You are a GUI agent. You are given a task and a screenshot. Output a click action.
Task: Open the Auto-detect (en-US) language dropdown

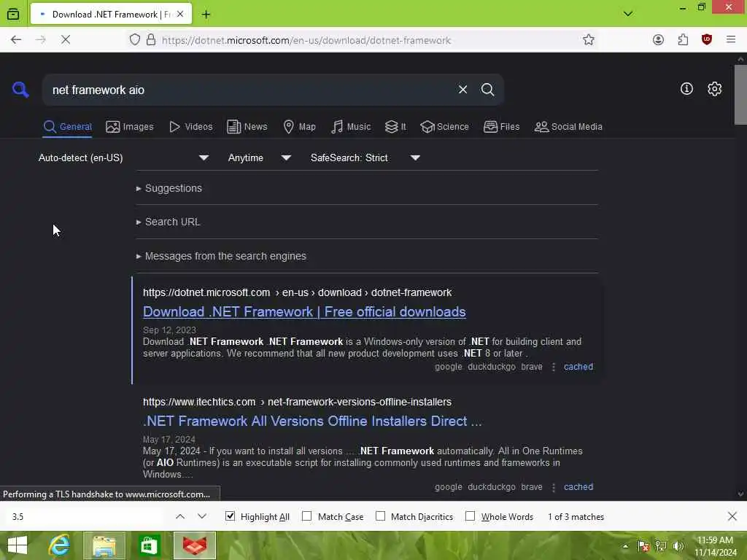click(123, 157)
